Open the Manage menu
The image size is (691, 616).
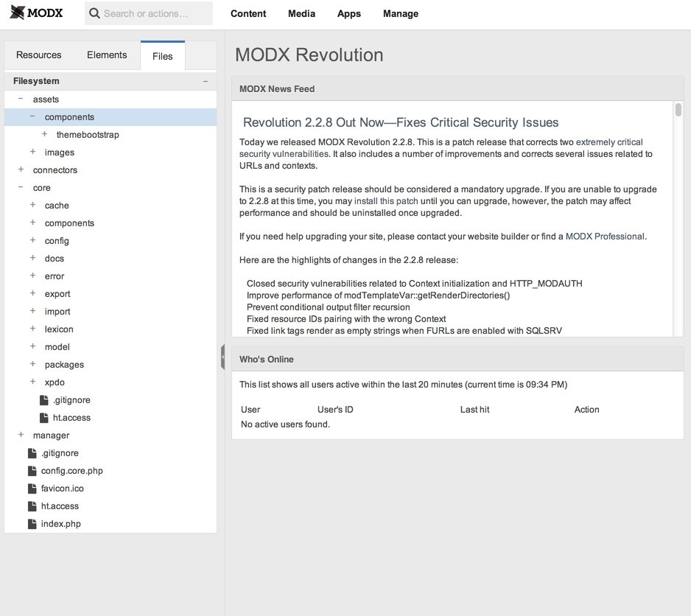point(401,14)
